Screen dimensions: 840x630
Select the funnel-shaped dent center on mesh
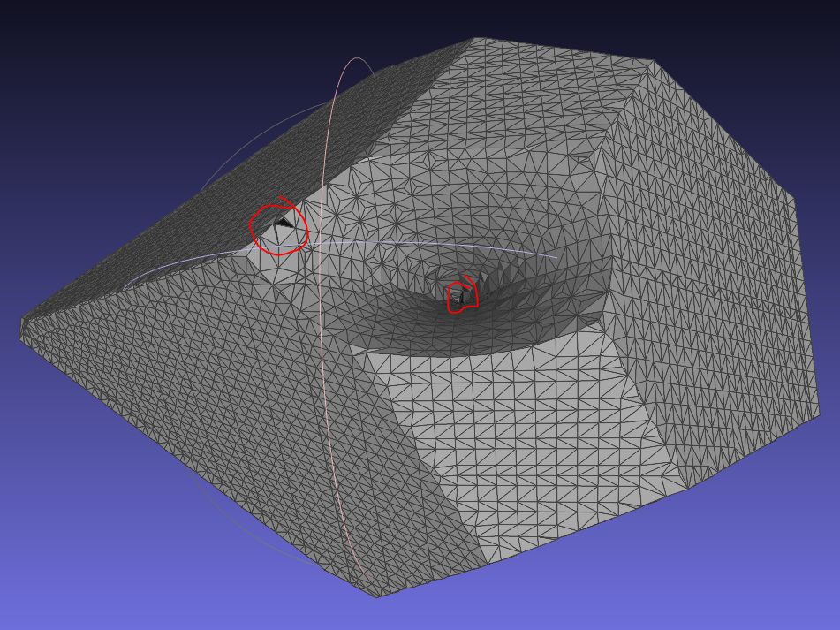point(462,296)
